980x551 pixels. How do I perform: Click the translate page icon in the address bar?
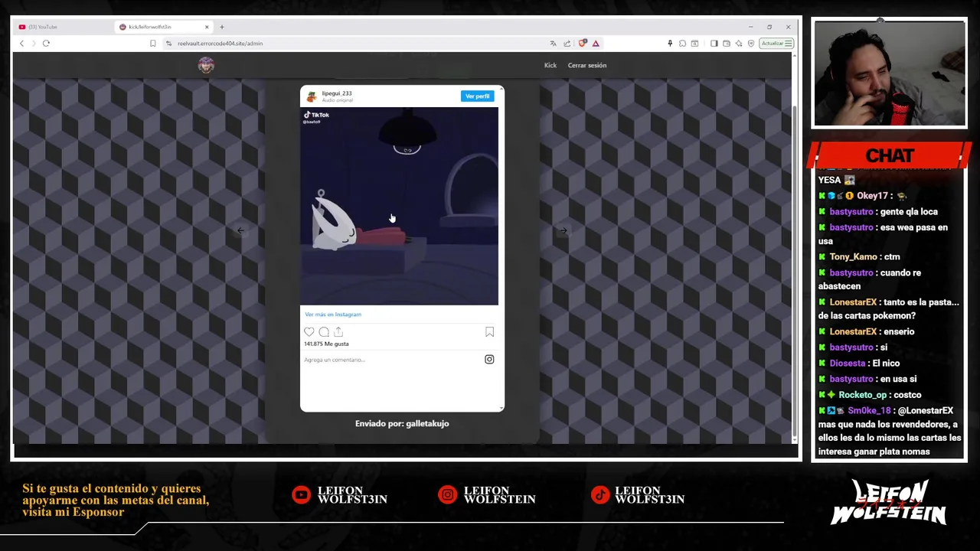pos(553,44)
